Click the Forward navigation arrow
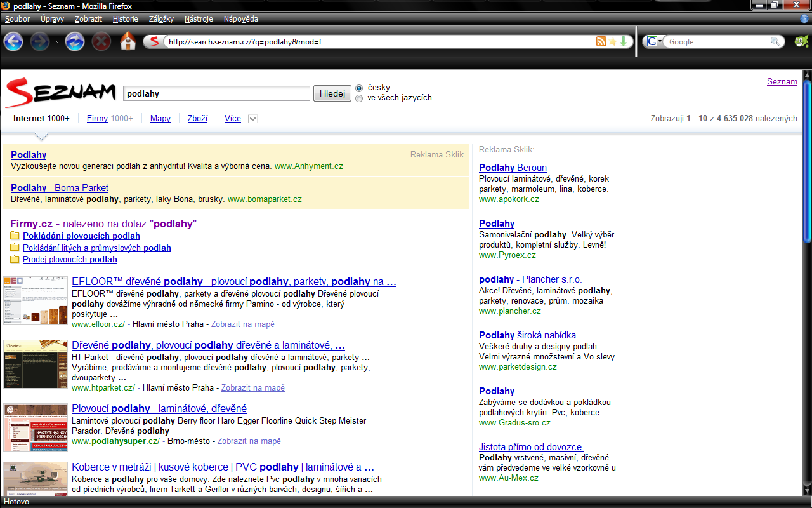812x508 pixels. point(40,42)
